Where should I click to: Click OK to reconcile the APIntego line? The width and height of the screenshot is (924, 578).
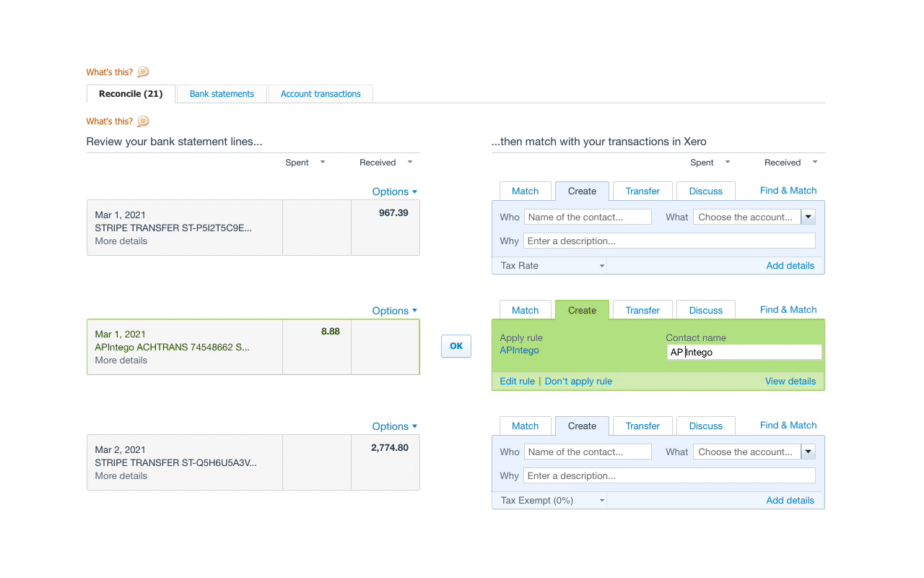(456, 346)
